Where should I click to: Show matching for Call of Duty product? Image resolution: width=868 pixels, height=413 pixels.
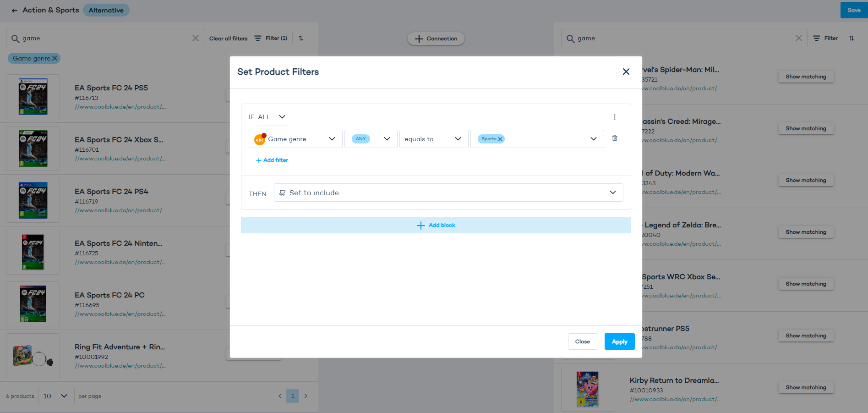(806, 180)
